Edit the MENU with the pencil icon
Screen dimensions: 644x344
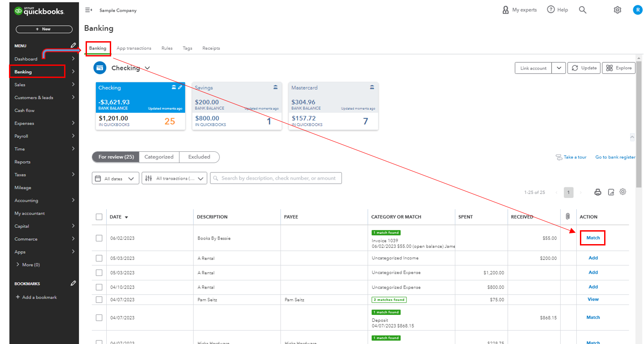point(73,45)
